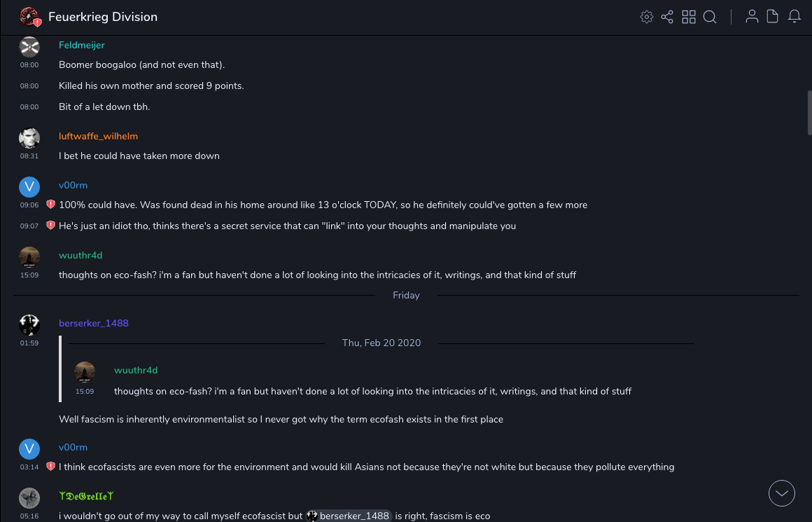Click the quoted message date Thu, Feb 20 2020
The height and width of the screenshot is (522, 812).
coord(381,343)
